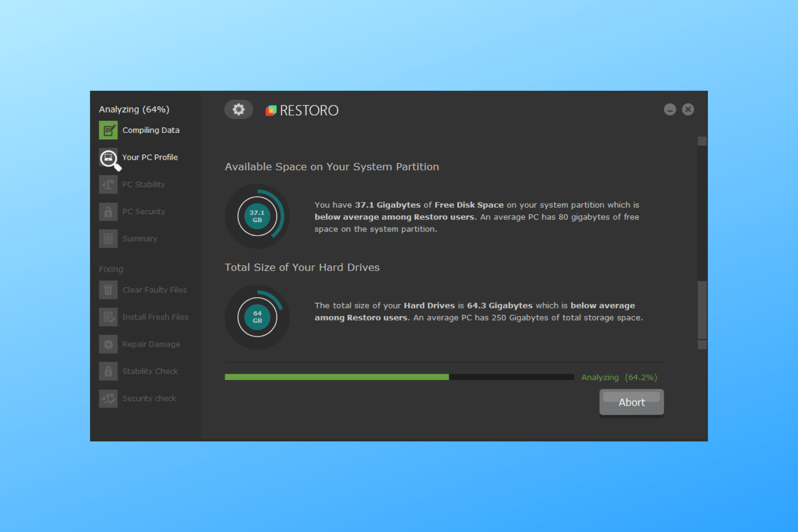This screenshot has width=798, height=532.
Task: Click "Available Space on Your System Partition" heading
Action: [332, 167]
